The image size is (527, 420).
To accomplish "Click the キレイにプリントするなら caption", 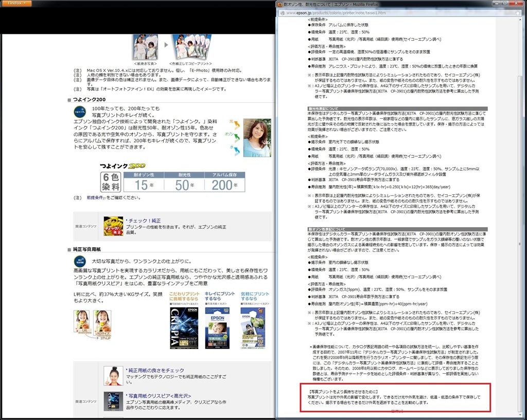I will 220,296.
